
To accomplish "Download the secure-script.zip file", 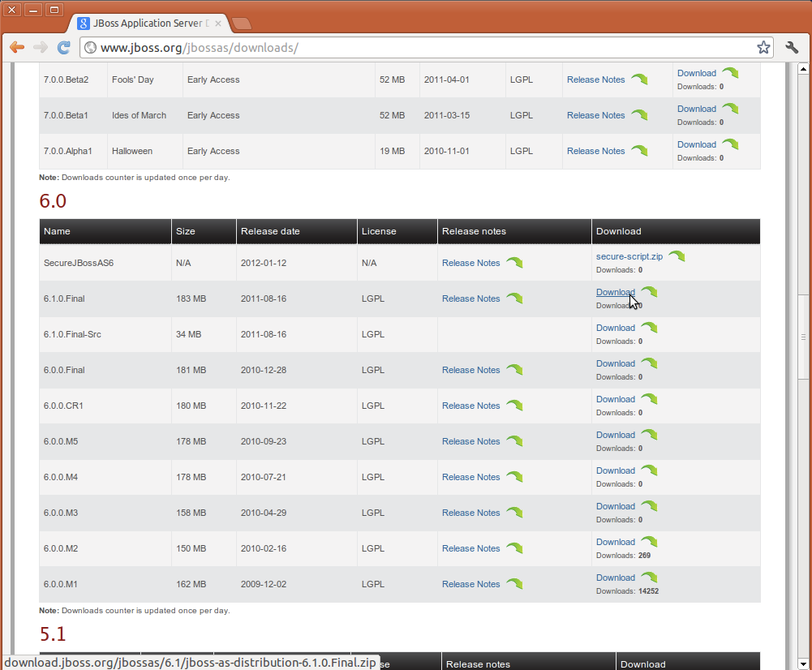I will pyautogui.click(x=629, y=256).
